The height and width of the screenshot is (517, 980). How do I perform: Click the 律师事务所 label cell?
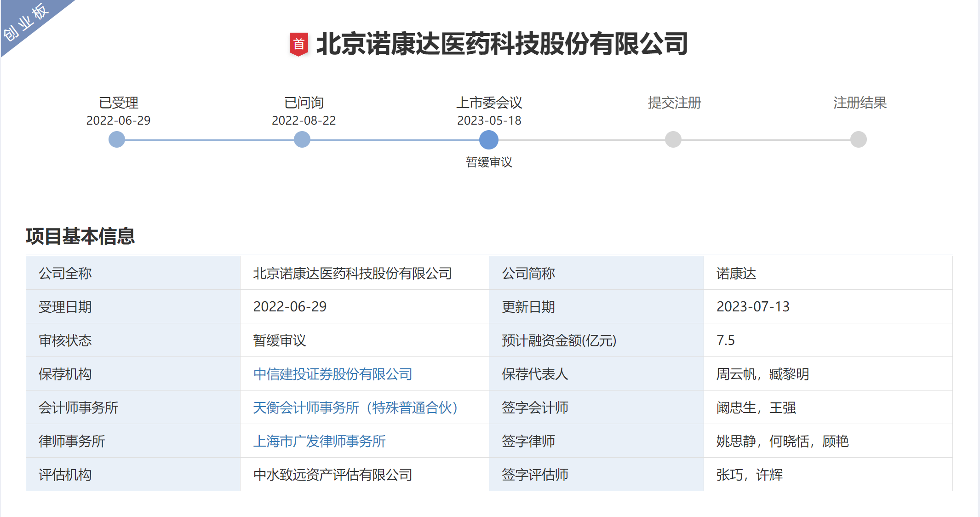tap(133, 441)
